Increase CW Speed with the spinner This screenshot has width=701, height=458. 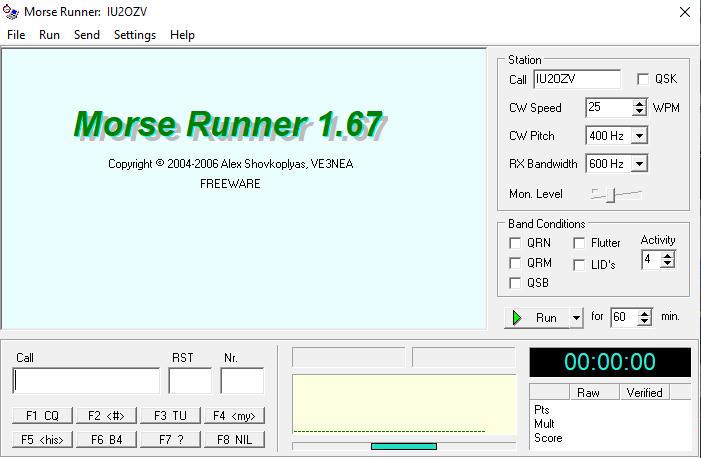639,103
